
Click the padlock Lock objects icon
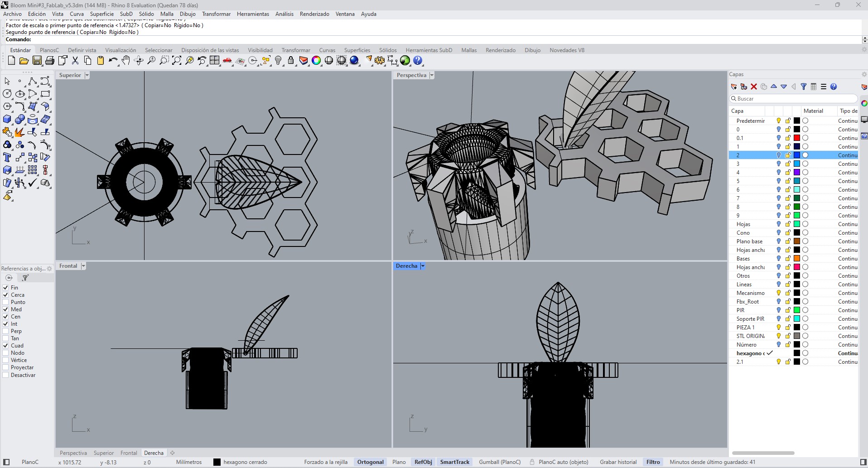[x=291, y=60]
